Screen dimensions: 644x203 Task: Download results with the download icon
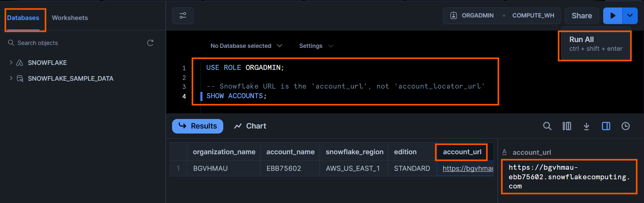(x=587, y=126)
